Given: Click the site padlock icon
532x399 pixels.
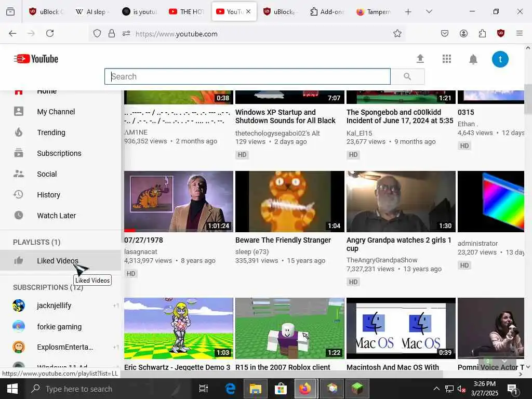Looking at the screenshot, I should tap(112, 33).
